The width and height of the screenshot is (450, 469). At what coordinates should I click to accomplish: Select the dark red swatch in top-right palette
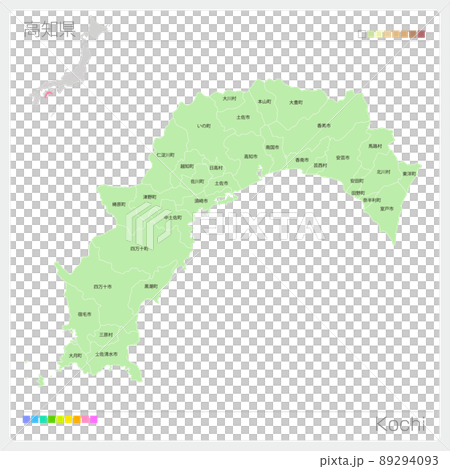[421, 34]
